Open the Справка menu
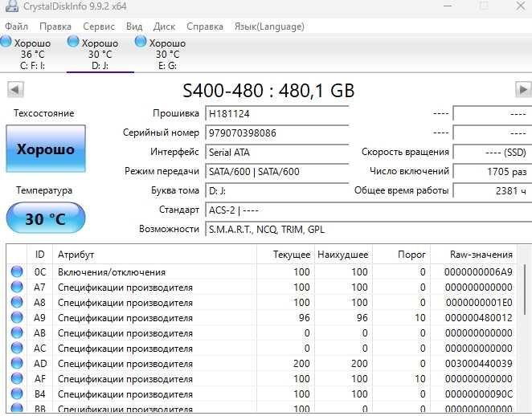532x416 pixels. click(x=205, y=27)
